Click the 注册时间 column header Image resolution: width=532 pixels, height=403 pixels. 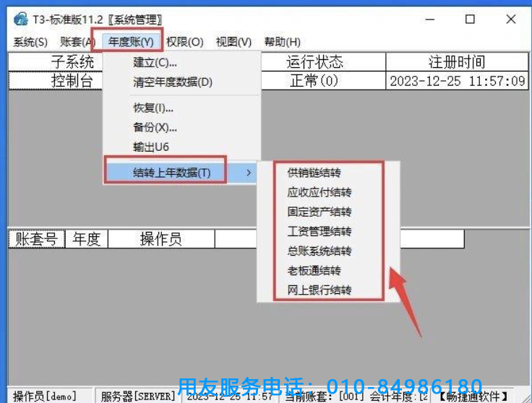pos(457,62)
